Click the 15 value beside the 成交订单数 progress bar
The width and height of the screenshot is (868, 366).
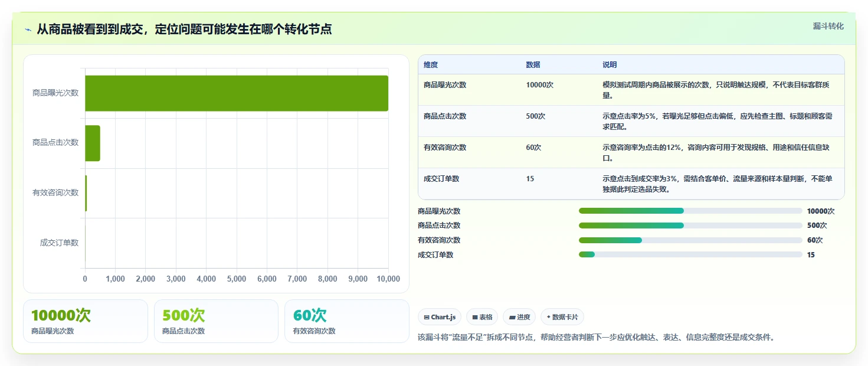click(x=811, y=255)
